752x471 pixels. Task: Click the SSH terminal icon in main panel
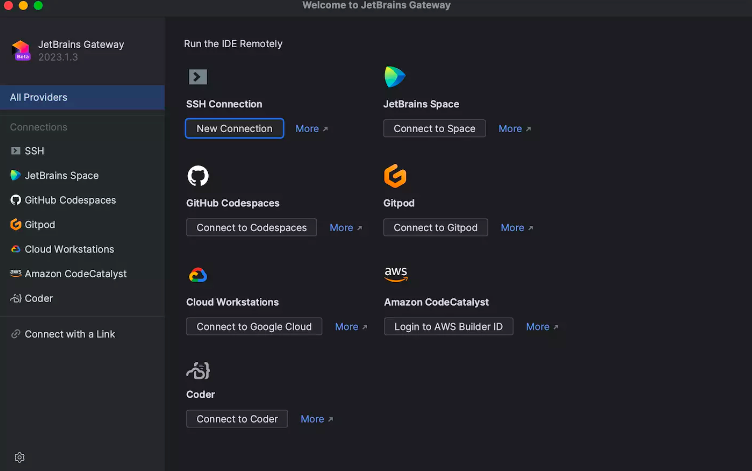tap(198, 76)
